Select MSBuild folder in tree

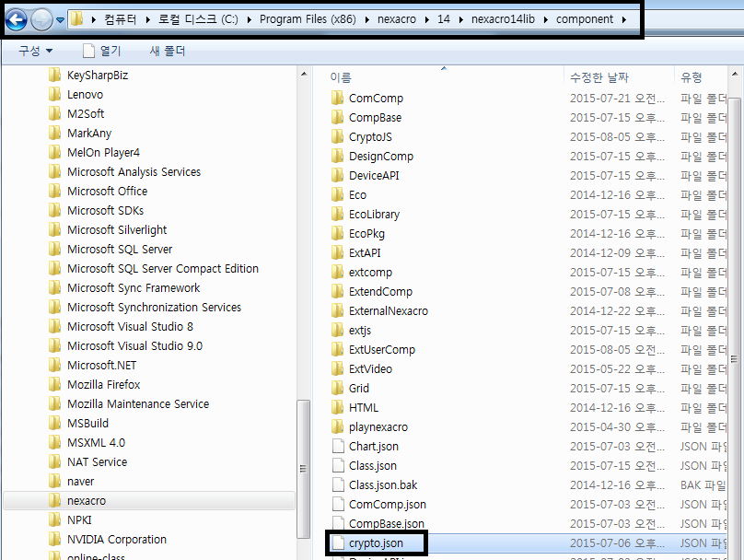click(x=87, y=424)
